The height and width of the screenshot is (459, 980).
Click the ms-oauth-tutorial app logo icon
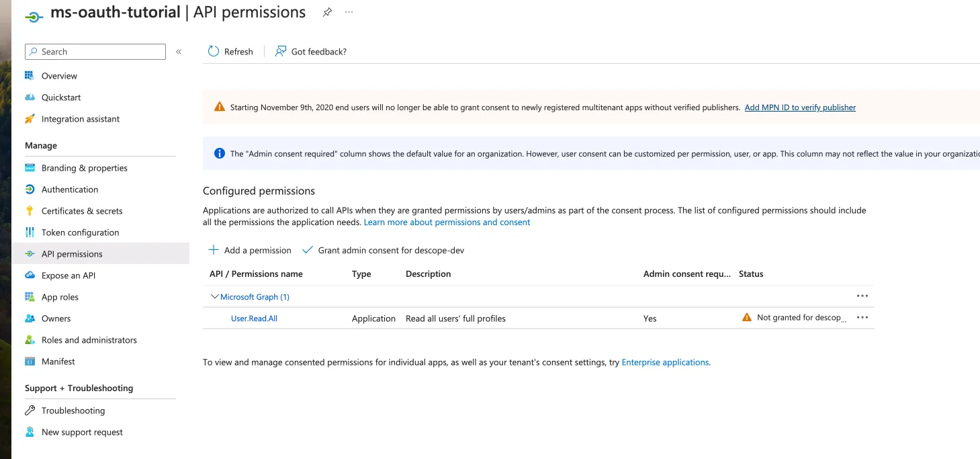34,16
